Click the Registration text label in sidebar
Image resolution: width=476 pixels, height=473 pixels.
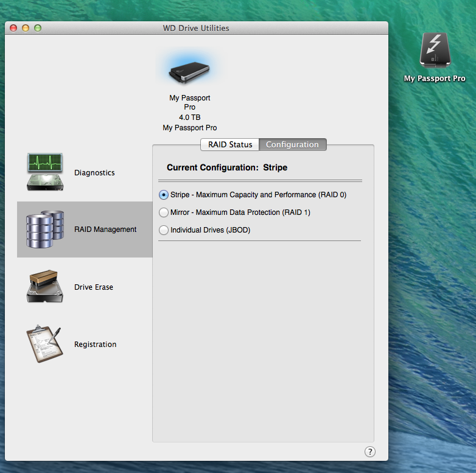(x=95, y=345)
